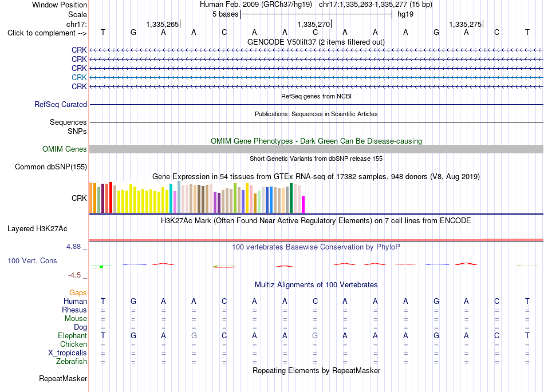Click the chr17 position title at top
Image resolution: width=544 pixels, height=392 pixels.
[376, 5]
